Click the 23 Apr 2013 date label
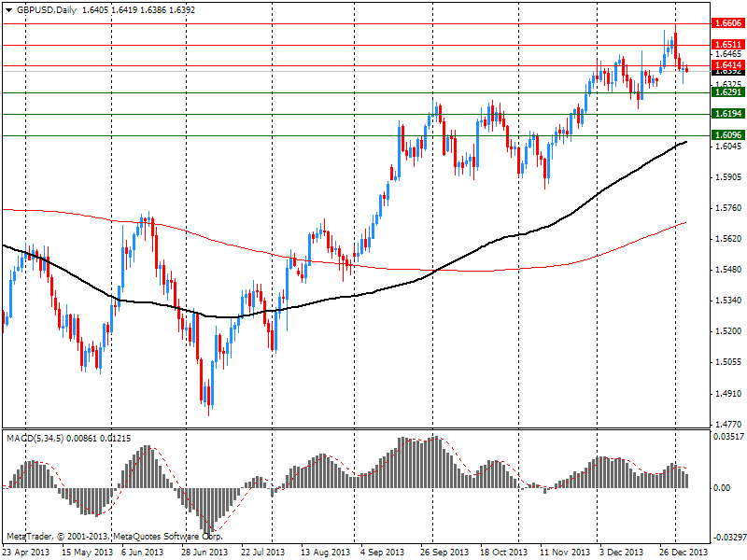This screenshot has width=747, height=560. pyautogui.click(x=28, y=553)
